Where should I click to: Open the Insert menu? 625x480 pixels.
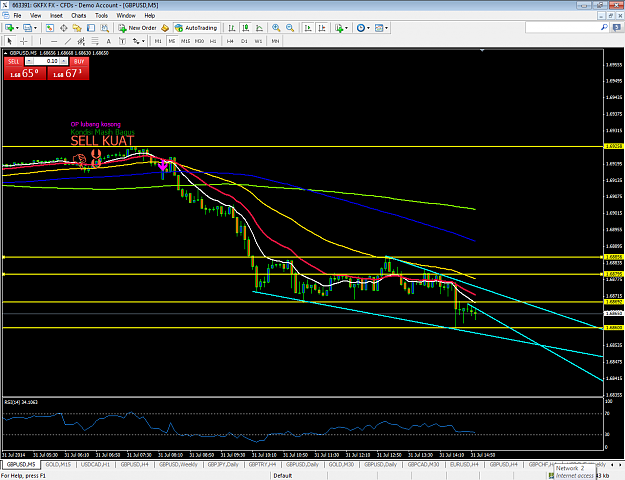56,16
